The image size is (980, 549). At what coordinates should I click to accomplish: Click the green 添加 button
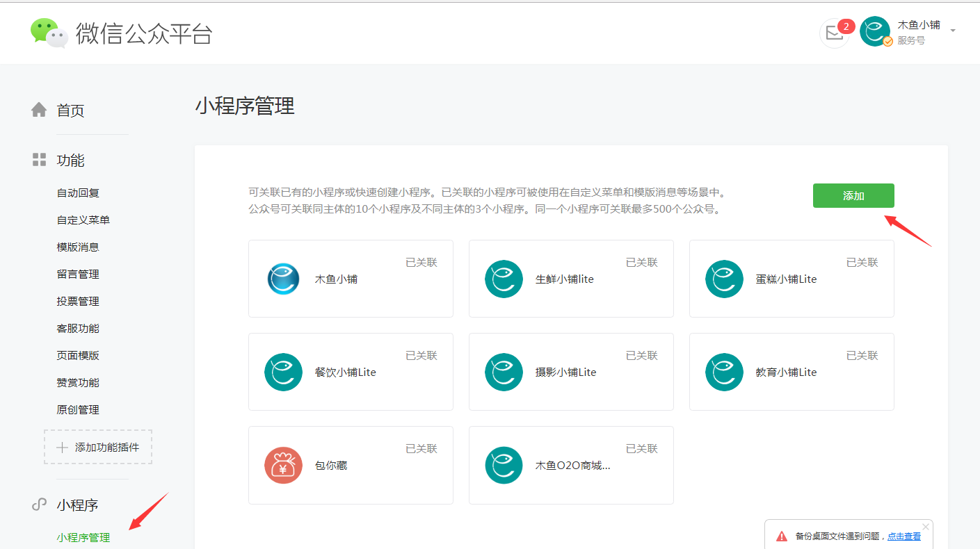853,195
